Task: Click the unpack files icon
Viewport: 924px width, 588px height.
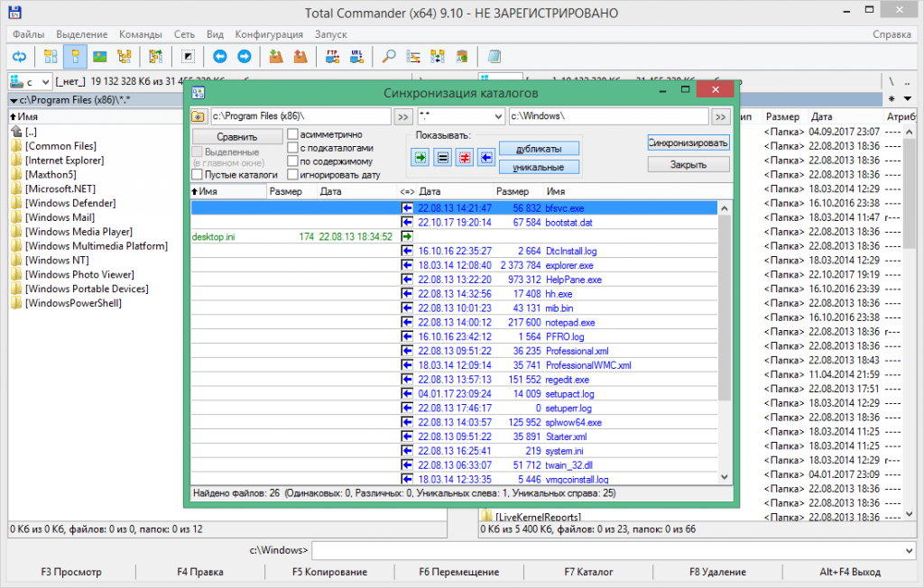Action: [x=300, y=57]
